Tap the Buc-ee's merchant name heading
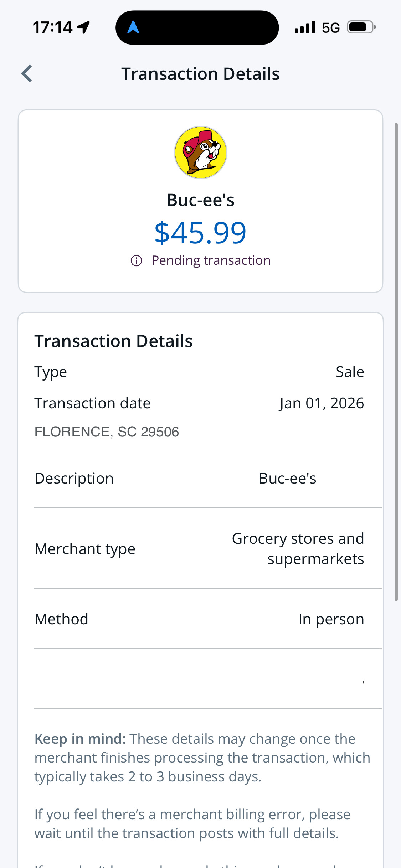This screenshot has height=868, width=401. point(200,200)
